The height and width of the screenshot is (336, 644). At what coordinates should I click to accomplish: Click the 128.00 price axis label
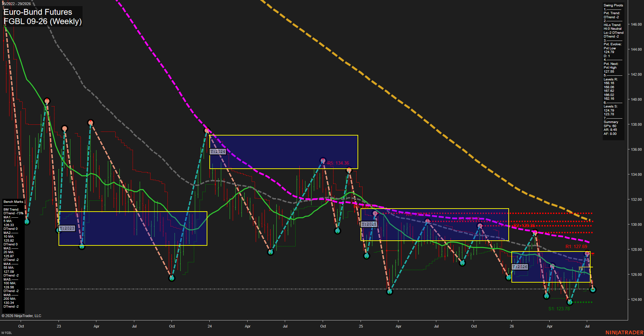pyautogui.click(x=636, y=249)
